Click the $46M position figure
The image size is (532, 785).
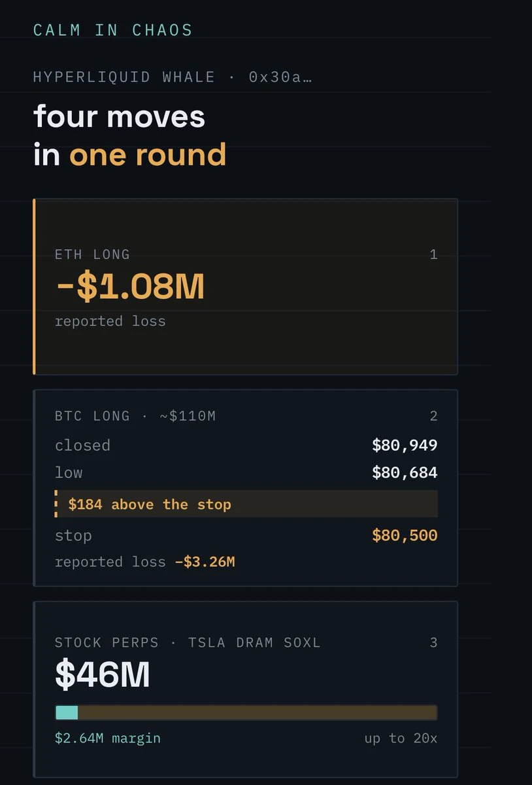pos(103,675)
